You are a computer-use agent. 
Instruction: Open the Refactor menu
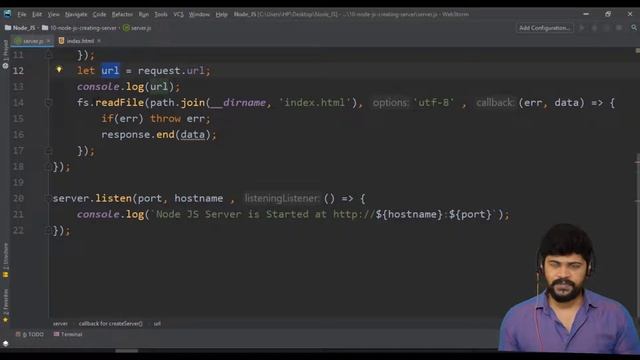click(x=122, y=14)
